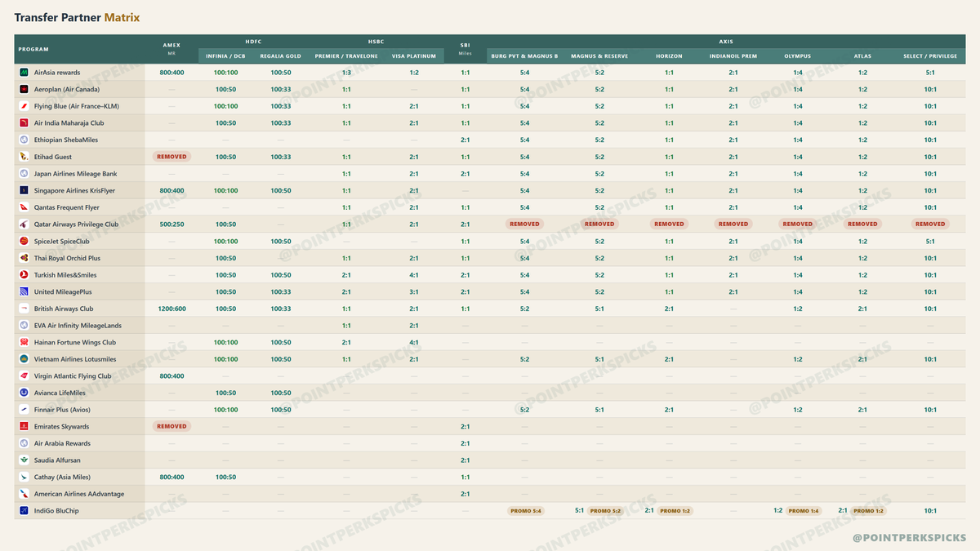Select the AMEX MR column header
Image resolution: width=980 pixels, height=551 pixels.
tap(171, 49)
